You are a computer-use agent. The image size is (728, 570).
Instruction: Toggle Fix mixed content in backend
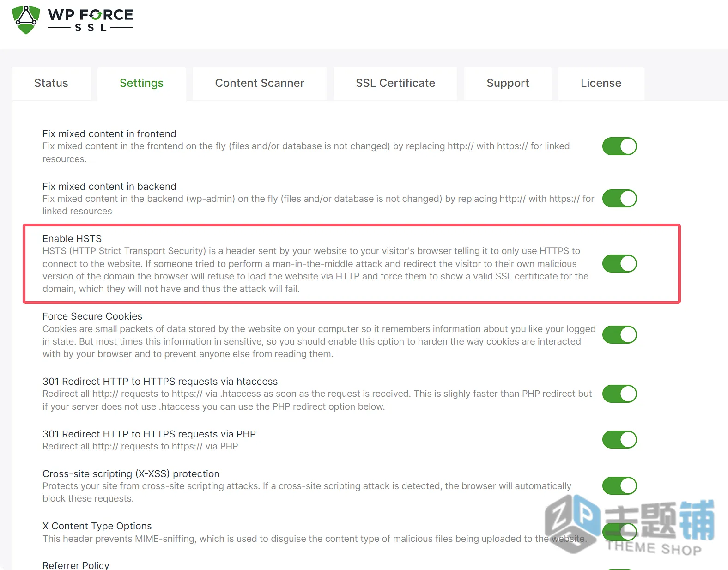click(619, 199)
